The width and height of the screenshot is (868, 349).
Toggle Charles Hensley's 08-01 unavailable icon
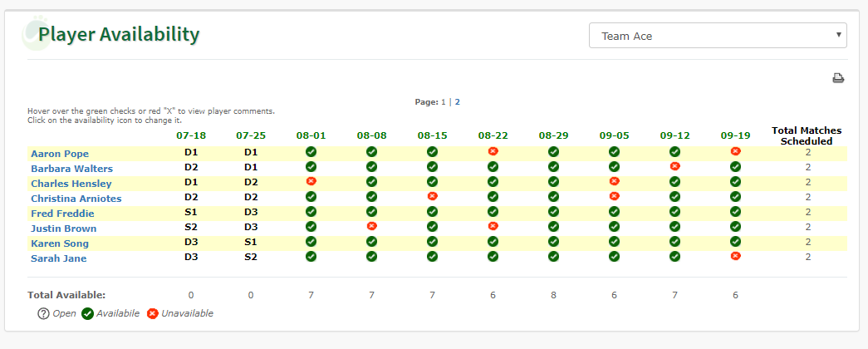[311, 180]
